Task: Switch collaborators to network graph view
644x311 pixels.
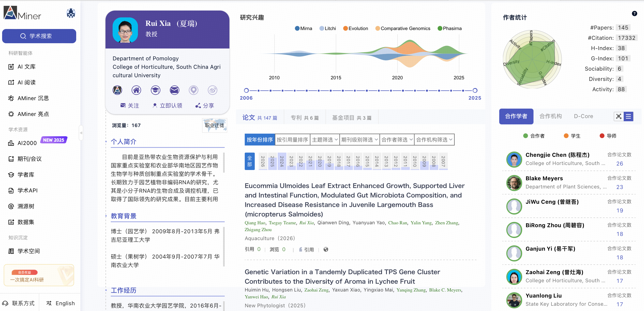Action: click(619, 116)
